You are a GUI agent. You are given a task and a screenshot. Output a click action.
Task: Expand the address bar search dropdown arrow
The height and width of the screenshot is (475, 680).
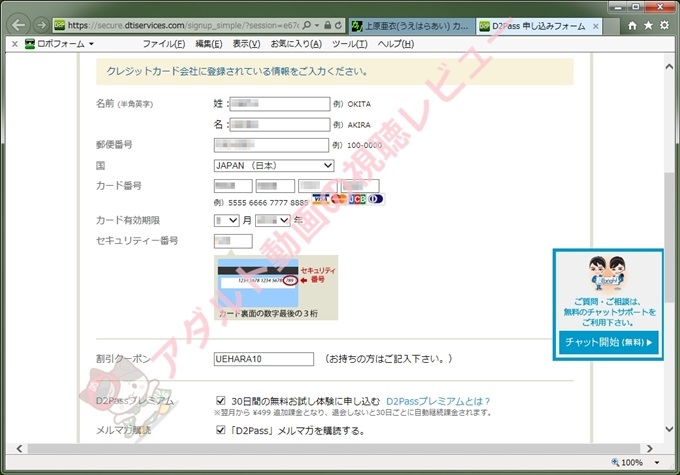[x=317, y=25]
